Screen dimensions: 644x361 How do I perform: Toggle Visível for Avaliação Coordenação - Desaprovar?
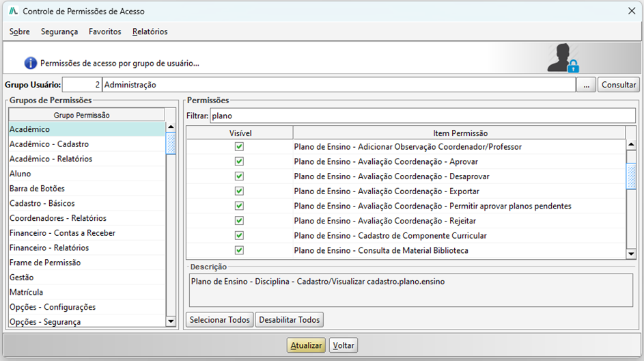click(x=239, y=176)
